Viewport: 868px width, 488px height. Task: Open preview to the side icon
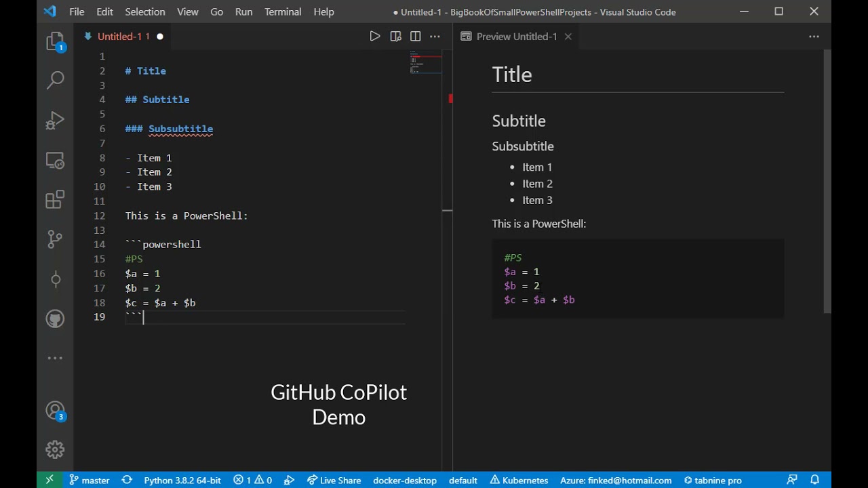pyautogui.click(x=396, y=37)
